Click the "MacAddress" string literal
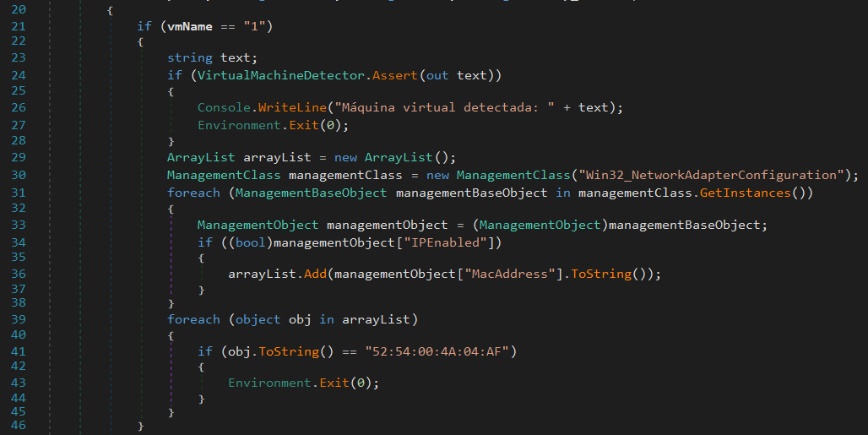 (x=510, y=274)
